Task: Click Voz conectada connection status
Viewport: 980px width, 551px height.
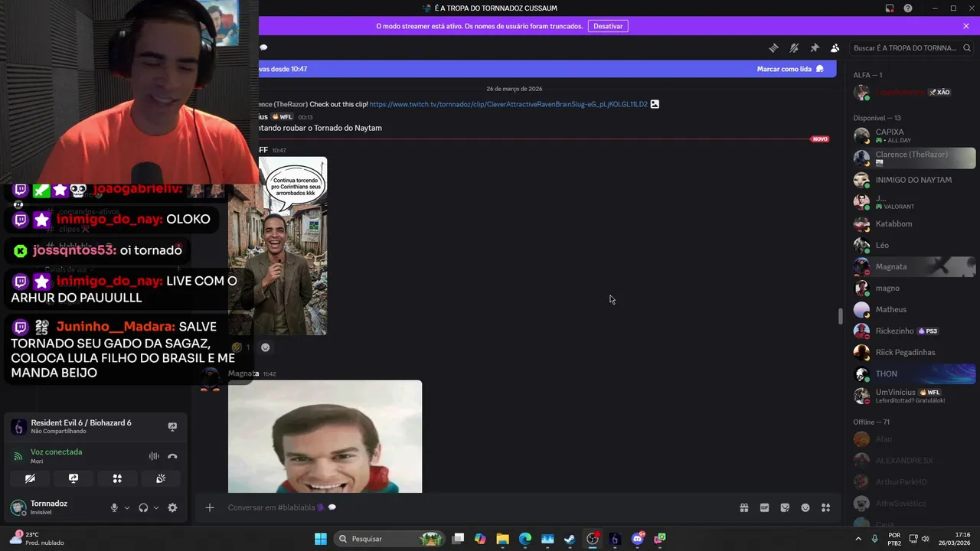Action: (56, 452)
